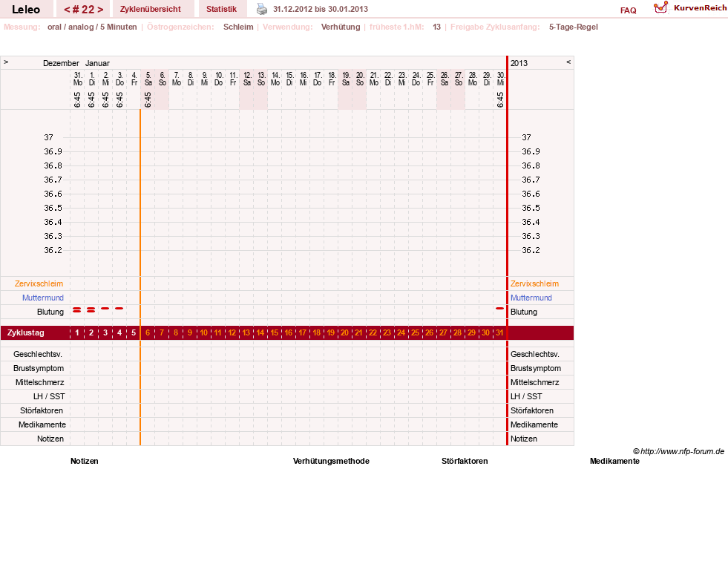Screen dimensions: 728x564
Task: Click the left Muttermund row label
Action: [x=43, y=298]
